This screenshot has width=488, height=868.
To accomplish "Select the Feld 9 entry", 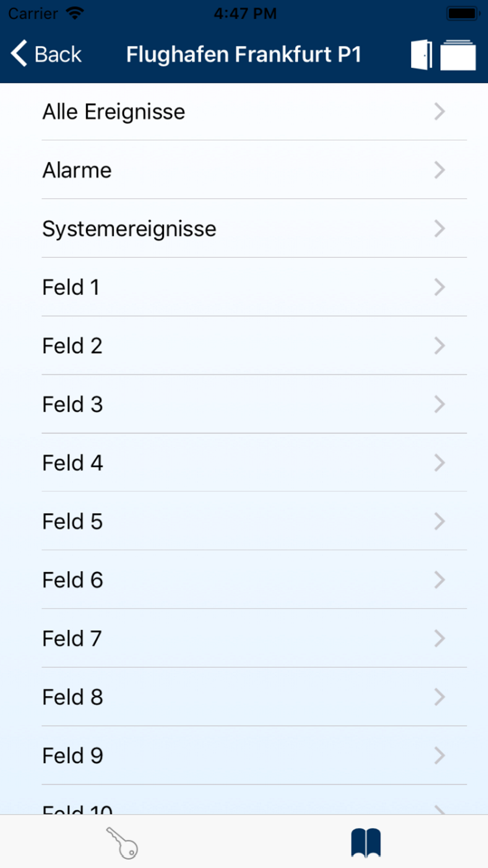I will [244, 756].
